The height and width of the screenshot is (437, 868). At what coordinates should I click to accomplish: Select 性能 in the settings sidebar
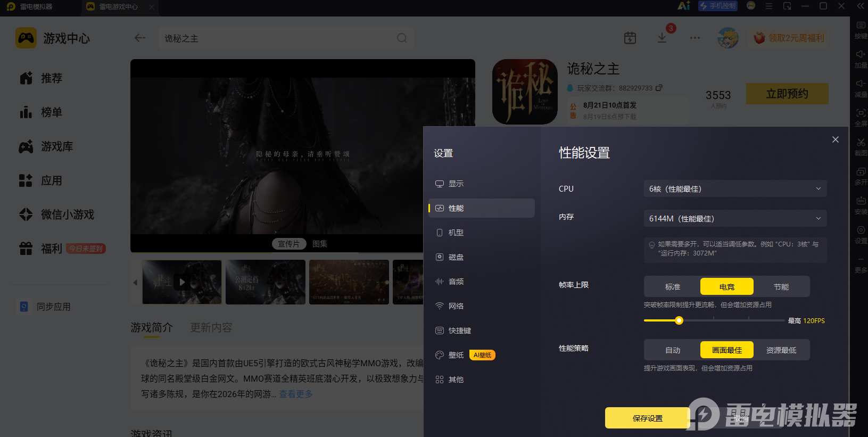(x=481, y=208)
